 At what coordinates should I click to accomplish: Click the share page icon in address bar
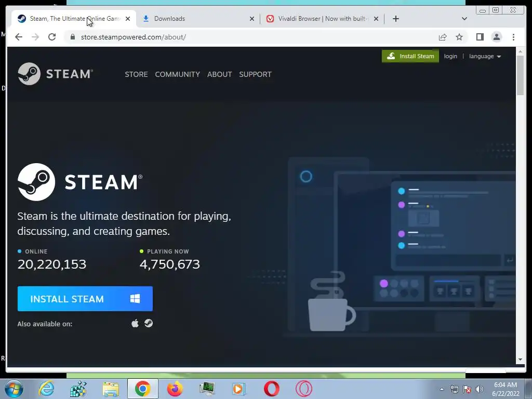coord(443,37)
